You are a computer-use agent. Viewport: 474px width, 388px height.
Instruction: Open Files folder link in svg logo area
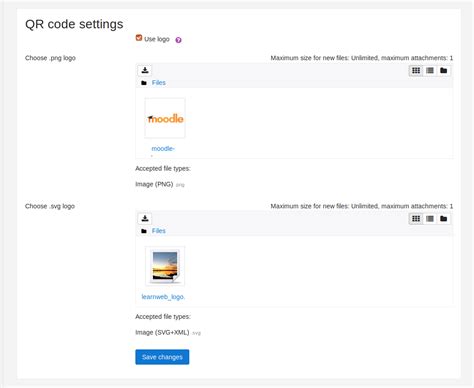click(159, 231)
